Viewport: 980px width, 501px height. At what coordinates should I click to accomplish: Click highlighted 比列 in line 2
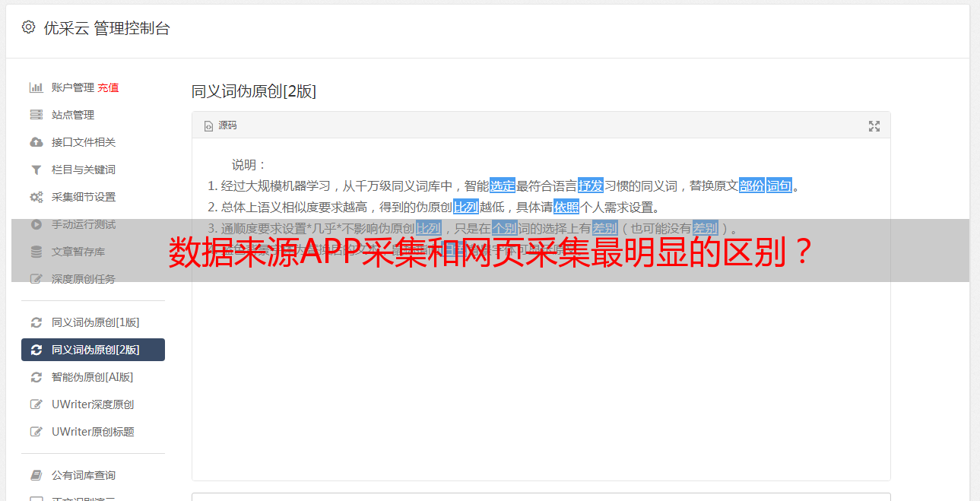[x=466, y=207]
